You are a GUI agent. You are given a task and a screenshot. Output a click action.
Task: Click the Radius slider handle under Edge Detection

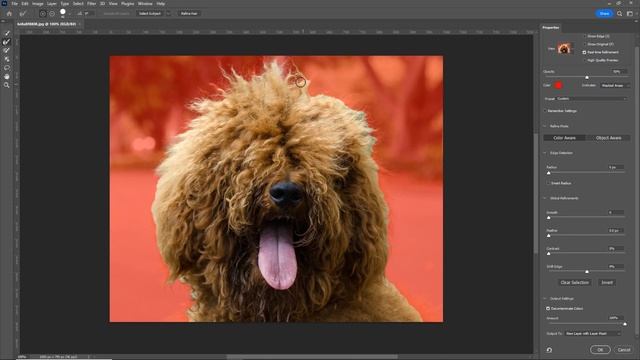point(549,173)
